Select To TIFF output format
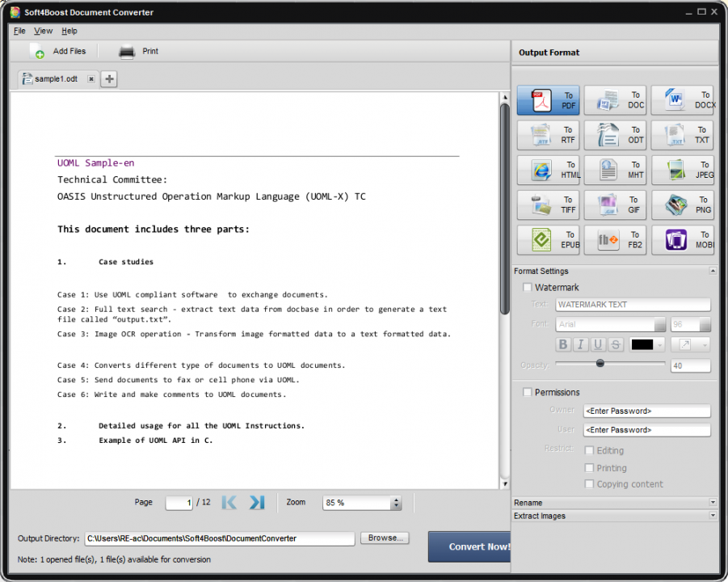Viewport: 728px width, 582px height. pos(548,205)
